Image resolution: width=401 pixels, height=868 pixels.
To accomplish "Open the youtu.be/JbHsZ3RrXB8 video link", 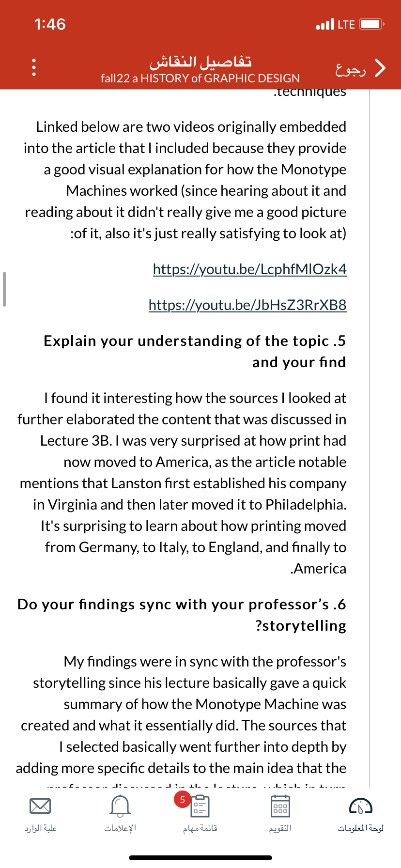I will (x=247, y=305).
